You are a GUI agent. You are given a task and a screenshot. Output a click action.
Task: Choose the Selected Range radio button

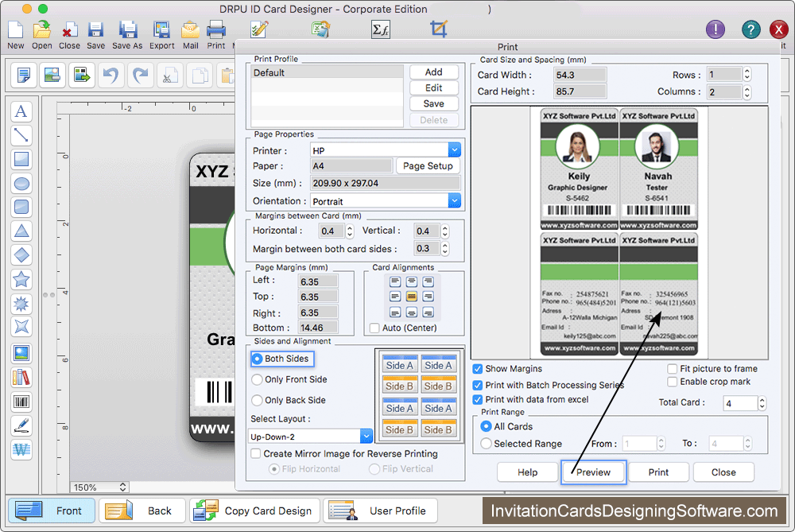pos(486,443)
